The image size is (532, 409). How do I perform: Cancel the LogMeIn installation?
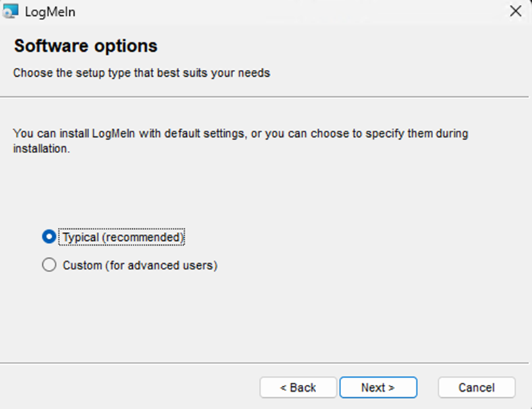point(477,388)
